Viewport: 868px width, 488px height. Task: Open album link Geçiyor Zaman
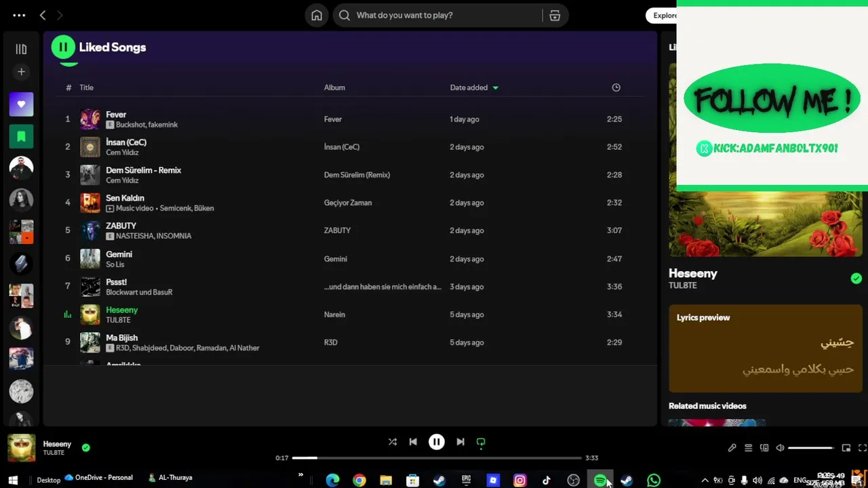pos(348,203)
